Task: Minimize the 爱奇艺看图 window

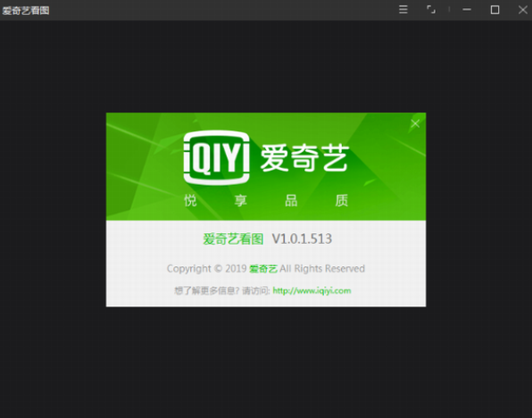Action: pyautogui.click(x=467, y=10)
